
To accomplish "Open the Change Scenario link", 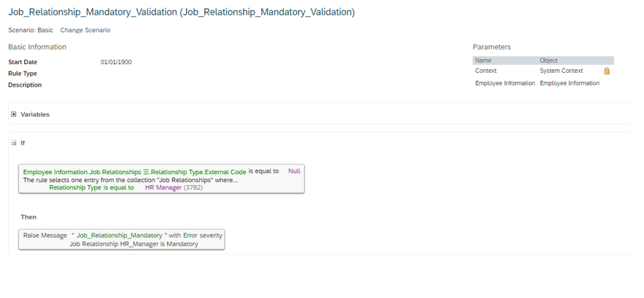I will (x=85, y=30).
